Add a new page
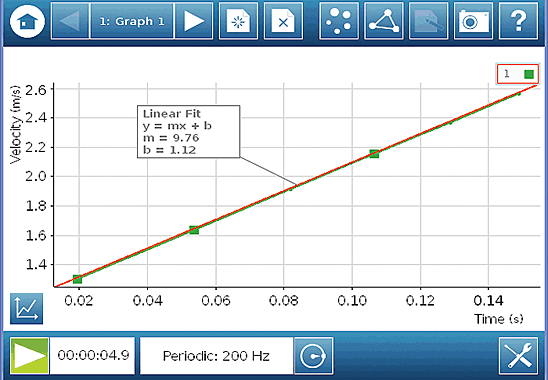Viewport: 548px width, 380px height. (238, 21)
